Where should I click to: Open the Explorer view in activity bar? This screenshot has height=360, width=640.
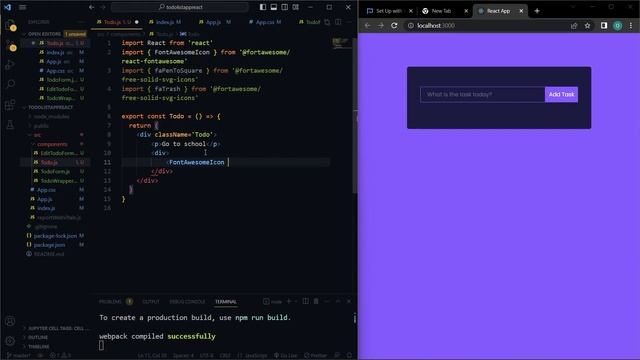(x=10, y=26)
